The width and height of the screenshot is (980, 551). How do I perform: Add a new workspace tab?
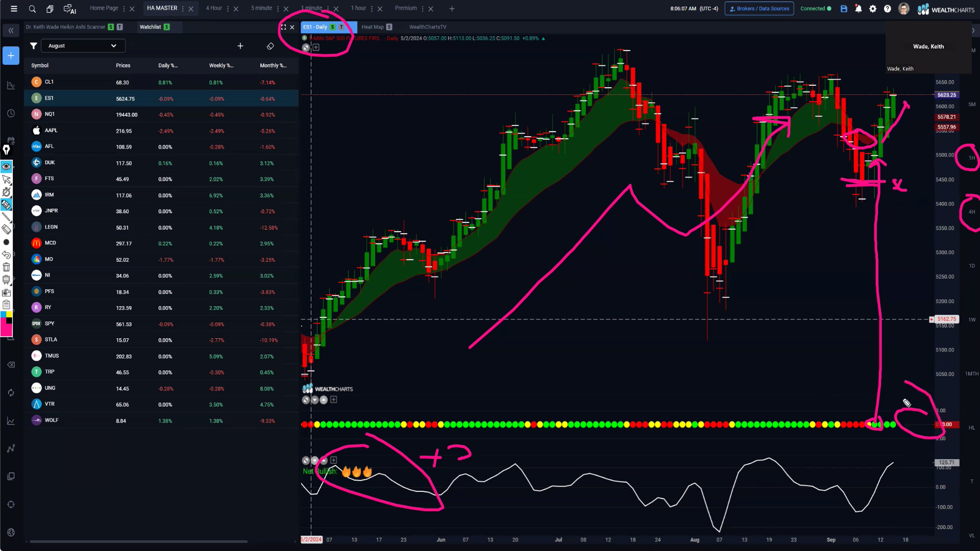452,9
